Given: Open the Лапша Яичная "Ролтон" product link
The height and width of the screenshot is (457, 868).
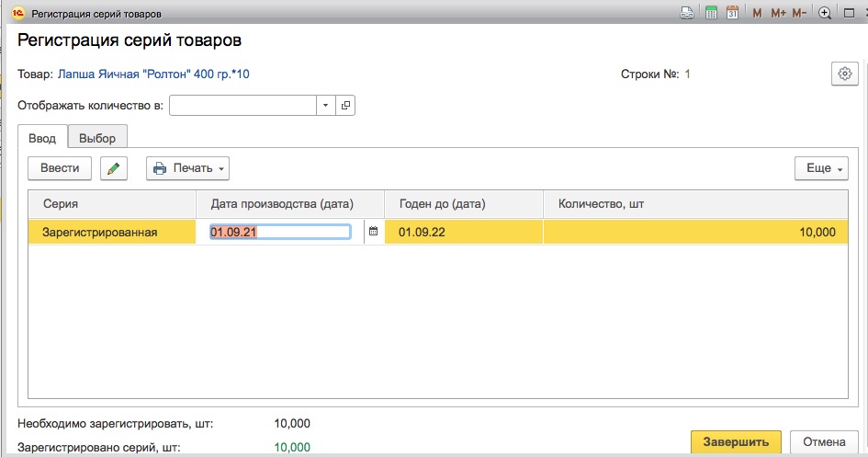Looking at the screenshot, I should 153,74.
